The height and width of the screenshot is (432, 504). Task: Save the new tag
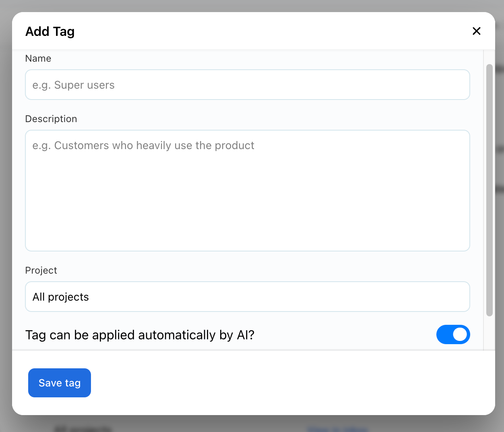click(59, 383)
